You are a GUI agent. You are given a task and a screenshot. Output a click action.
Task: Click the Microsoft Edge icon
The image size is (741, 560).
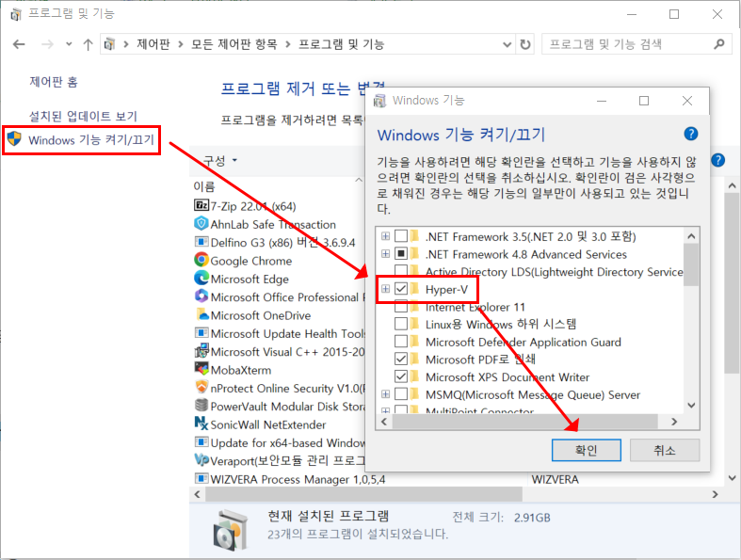point(201,278)
